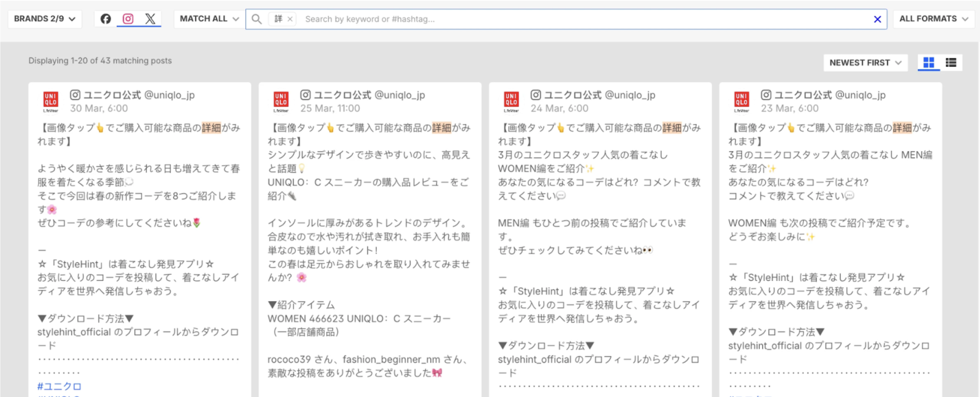Click the '25 Mar, 11:00' timestamp
The image size is (980, 397).
(x=330, y=109)
